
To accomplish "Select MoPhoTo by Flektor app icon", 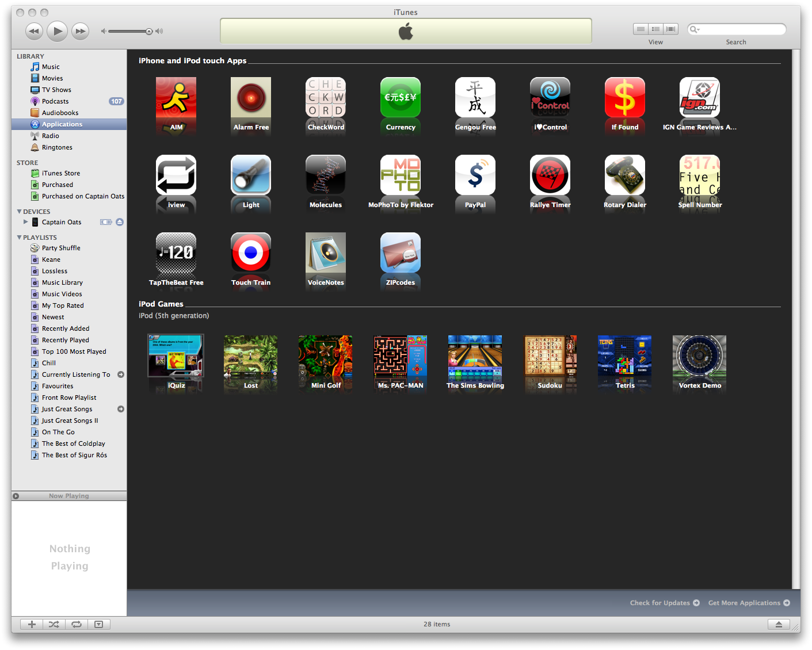I will point(401,175).
